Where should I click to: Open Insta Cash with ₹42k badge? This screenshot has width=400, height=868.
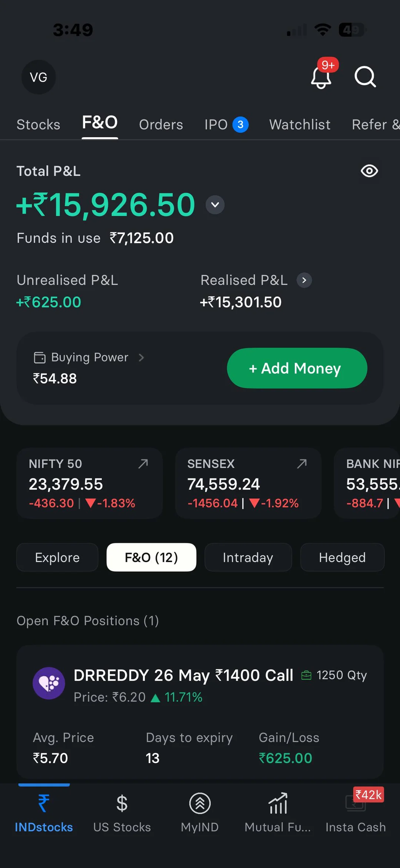coord(356,812)
